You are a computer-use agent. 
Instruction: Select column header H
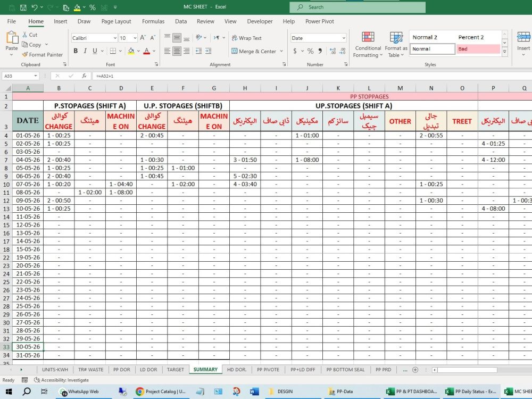245,88
